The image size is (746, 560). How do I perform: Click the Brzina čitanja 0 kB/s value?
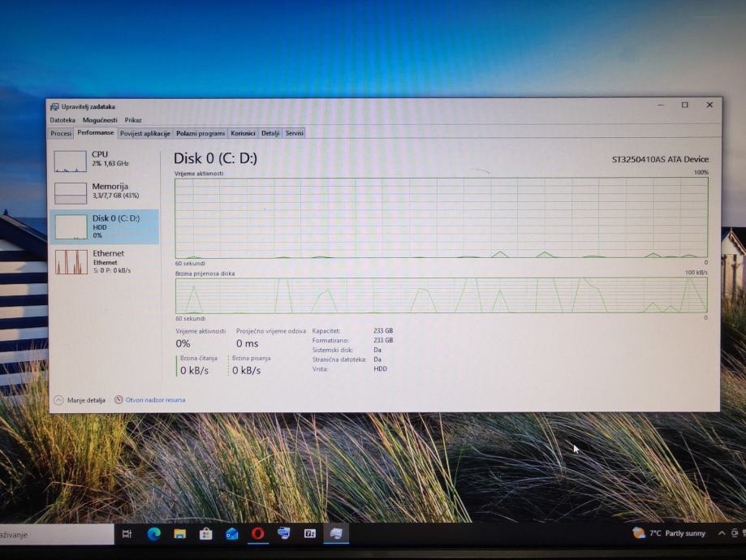point(194,370)
